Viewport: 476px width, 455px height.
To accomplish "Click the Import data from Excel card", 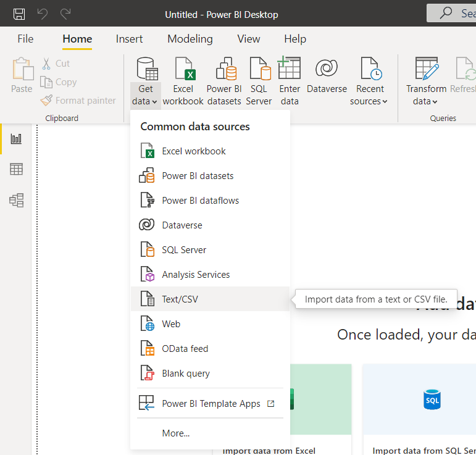I will click(320, 409).
